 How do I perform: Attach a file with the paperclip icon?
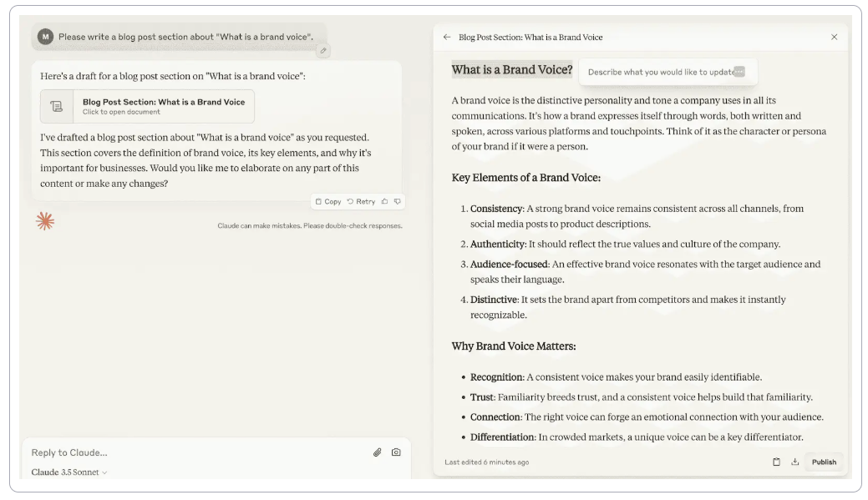(x=378, y=452)
